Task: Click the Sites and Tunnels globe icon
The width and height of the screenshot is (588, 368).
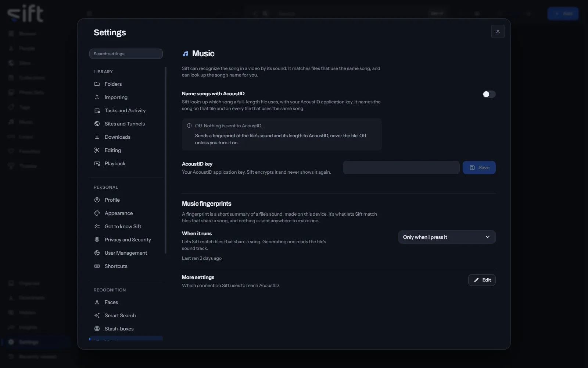Action: [97, 124]
